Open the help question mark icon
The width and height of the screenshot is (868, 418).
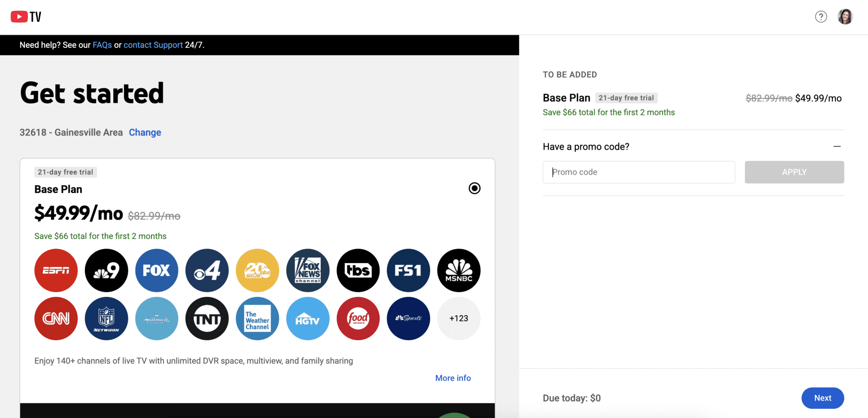click(x=821, y=17)
